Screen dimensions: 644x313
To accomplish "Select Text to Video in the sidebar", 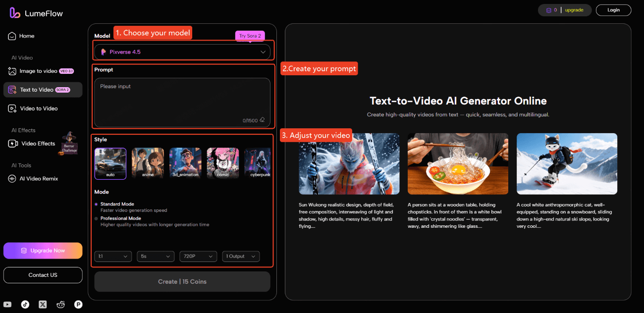I will 37,90.
